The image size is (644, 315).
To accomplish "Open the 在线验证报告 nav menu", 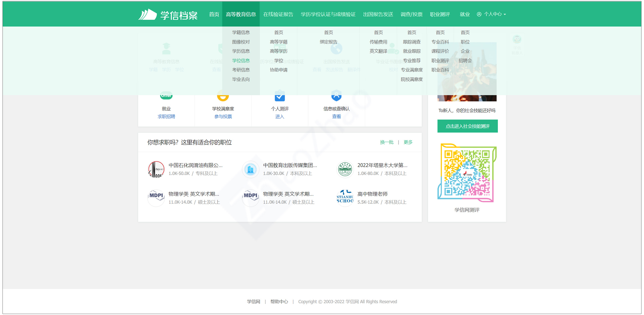I will coord(278,14).
